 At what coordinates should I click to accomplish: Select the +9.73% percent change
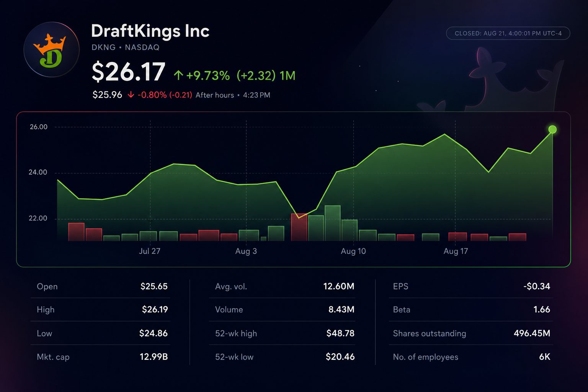click(x=208, y=75)
